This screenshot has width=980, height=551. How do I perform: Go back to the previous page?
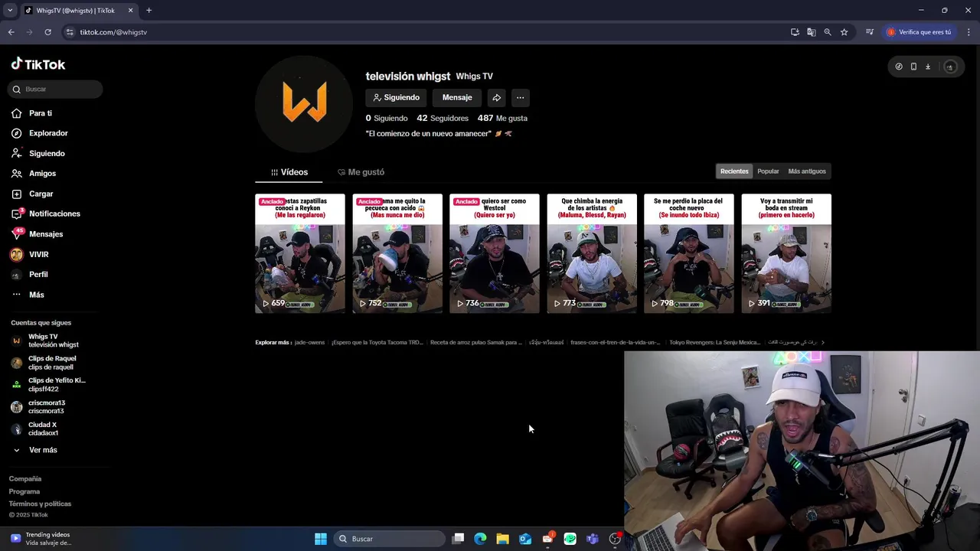(x=11, y=32)
